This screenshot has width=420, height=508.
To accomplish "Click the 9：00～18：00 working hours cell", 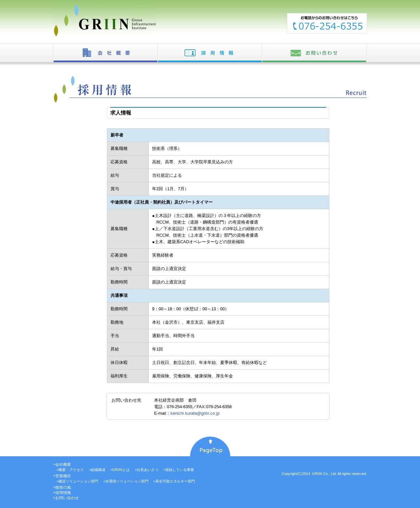I will pos(239,309).
